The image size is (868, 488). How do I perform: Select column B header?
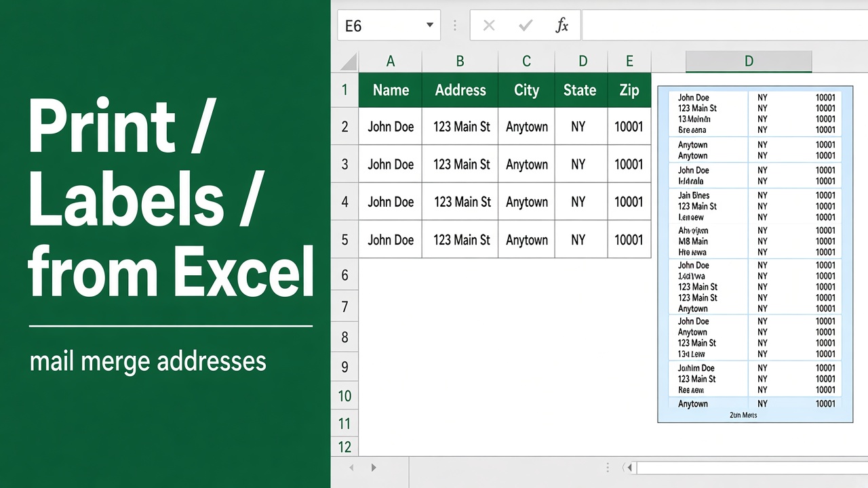(460, 62)
